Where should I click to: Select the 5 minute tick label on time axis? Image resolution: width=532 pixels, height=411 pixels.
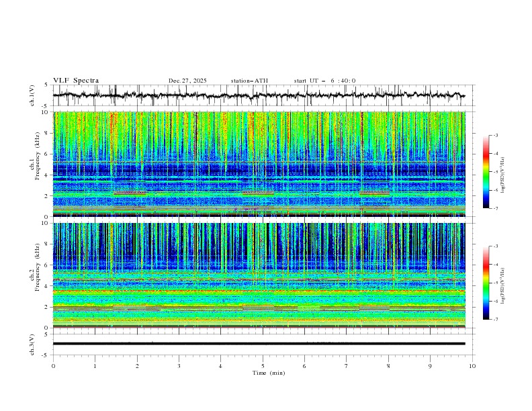pyautogui.click(x=263, y=365)
